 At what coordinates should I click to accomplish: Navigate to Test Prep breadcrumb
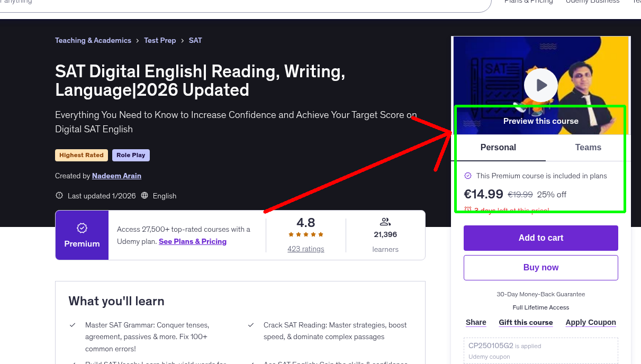tap(160, 40)
